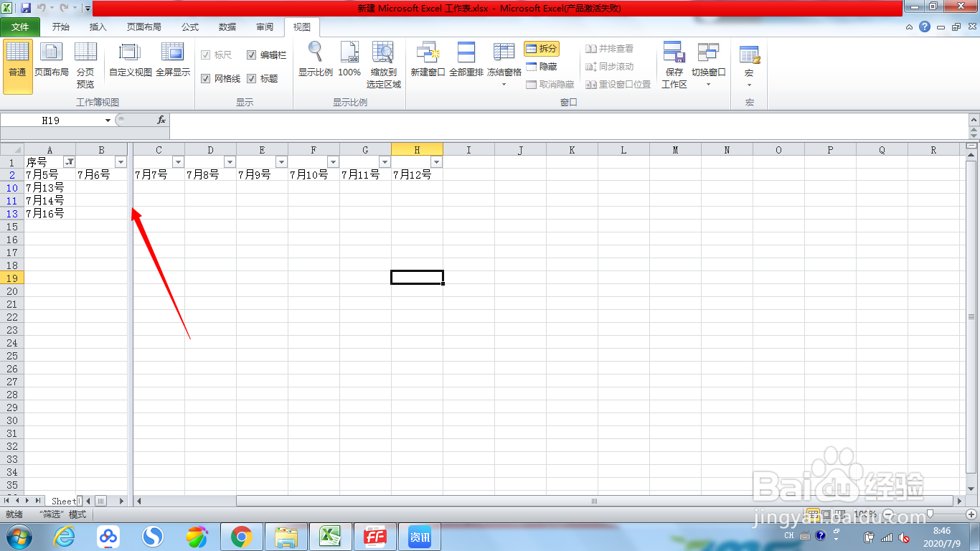Open Switch Windows (切换窗口) dropdown
This screenshot has width=980, height=551.
click(x=708, y=65)
